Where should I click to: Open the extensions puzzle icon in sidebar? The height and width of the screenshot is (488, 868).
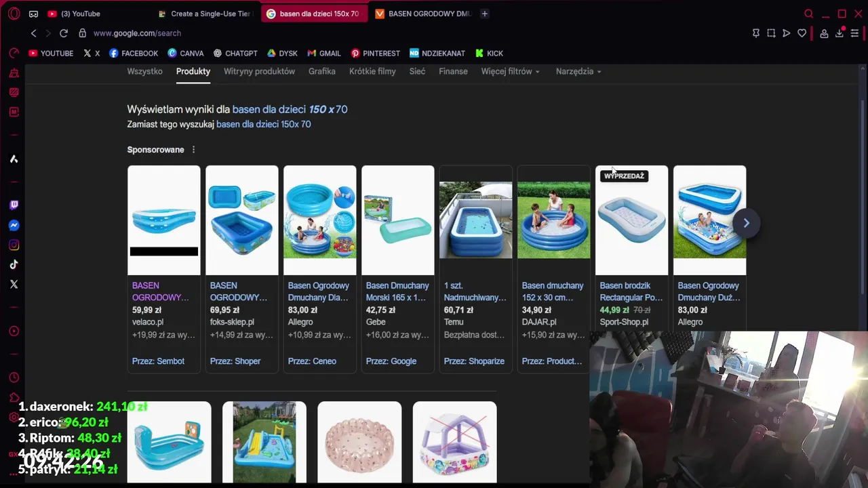(14, 398)
